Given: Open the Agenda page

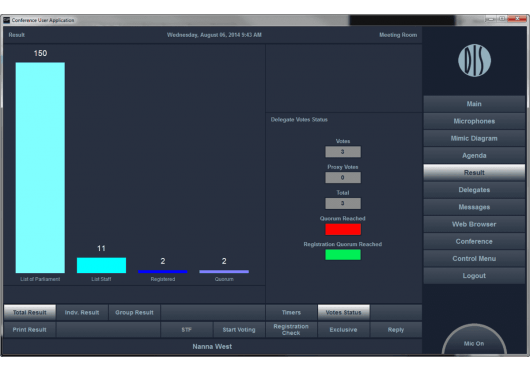Looking at the screenshot, I should [x=474, y=155].
